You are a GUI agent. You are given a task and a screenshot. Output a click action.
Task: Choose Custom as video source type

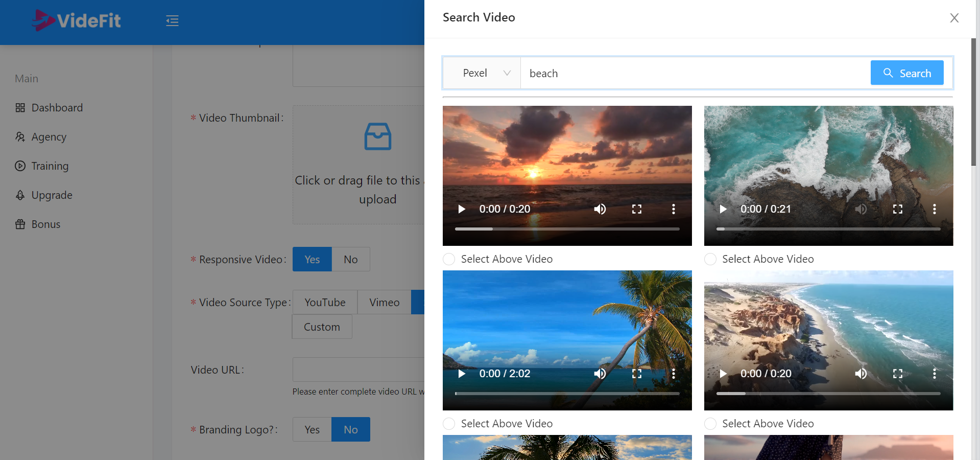click(322, 327)
